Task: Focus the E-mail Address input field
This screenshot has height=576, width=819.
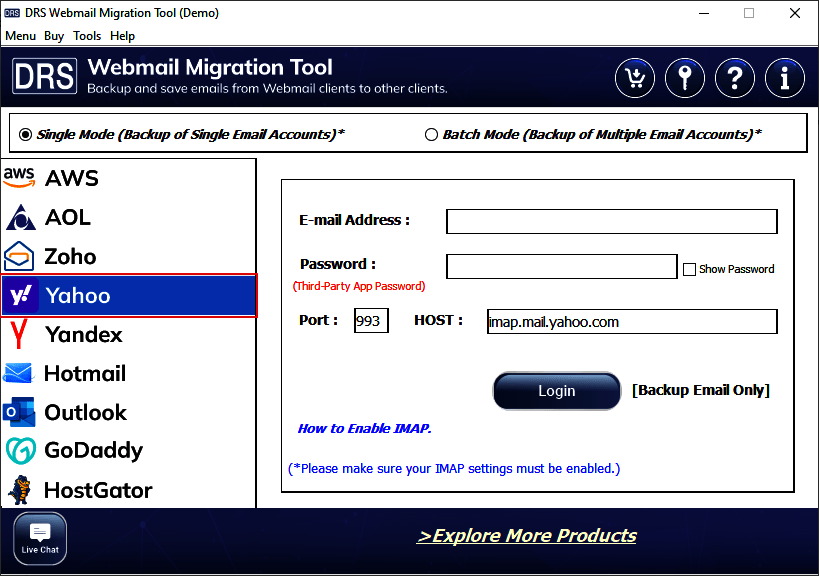Action: pos(611,221)
